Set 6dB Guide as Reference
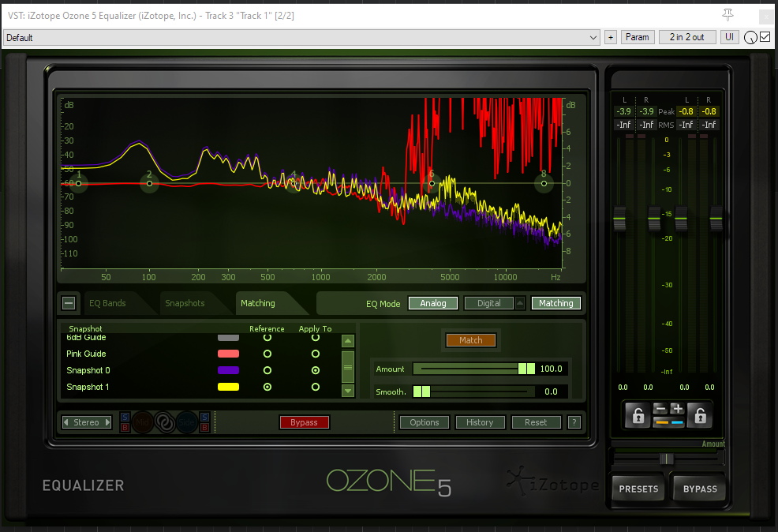This screenshot has height=532, width=778. point(267,338)
